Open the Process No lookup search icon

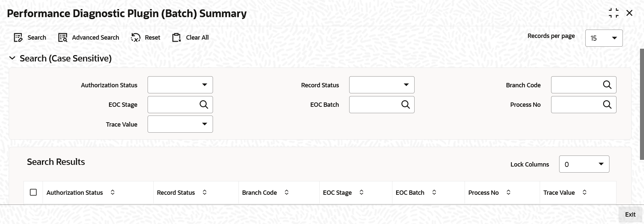click(x=607, y=104)
